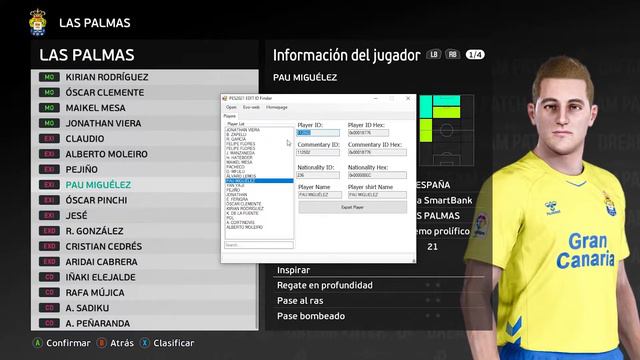Viewport: 640px width, 360px height.
Task: Click the Player shirt Name field
Action: point(377,195)
